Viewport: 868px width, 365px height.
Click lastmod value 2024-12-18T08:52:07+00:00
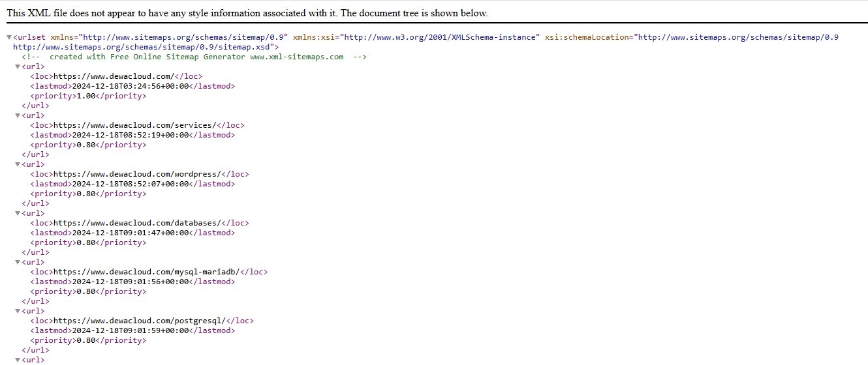pos(130,184)
